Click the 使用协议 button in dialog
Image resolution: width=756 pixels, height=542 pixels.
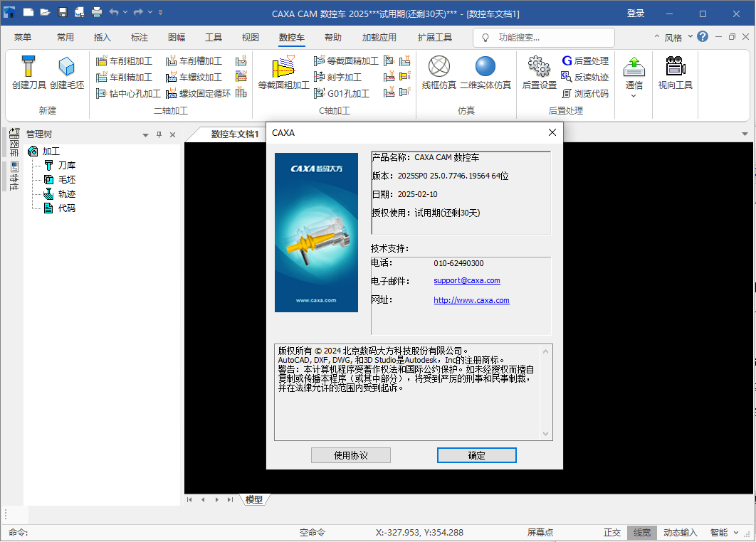[351, 455]
